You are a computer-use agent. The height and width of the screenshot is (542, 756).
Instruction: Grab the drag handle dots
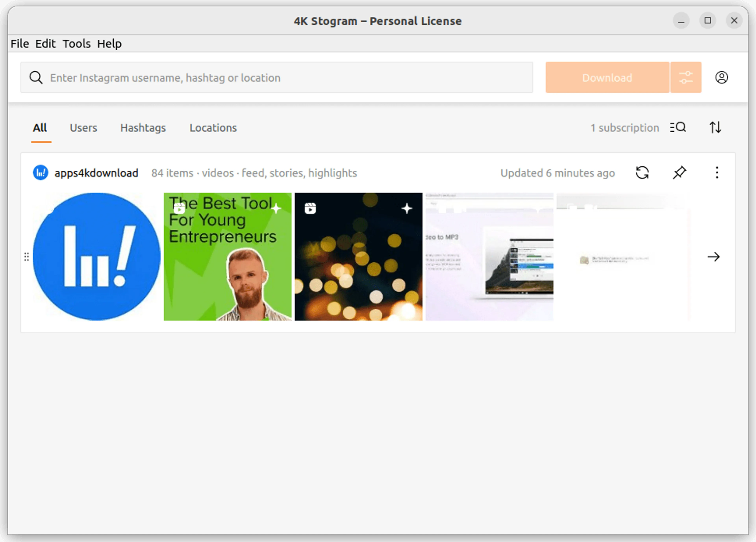coord(27,257)
